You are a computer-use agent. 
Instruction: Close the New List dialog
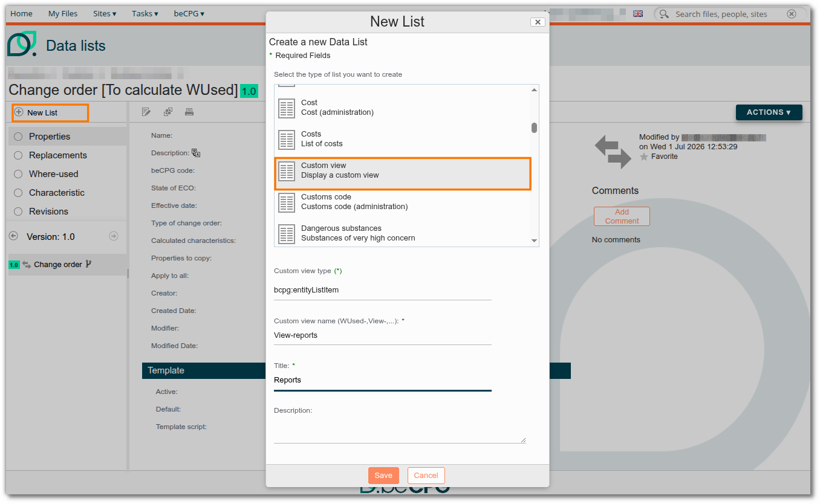pos(538,22)
